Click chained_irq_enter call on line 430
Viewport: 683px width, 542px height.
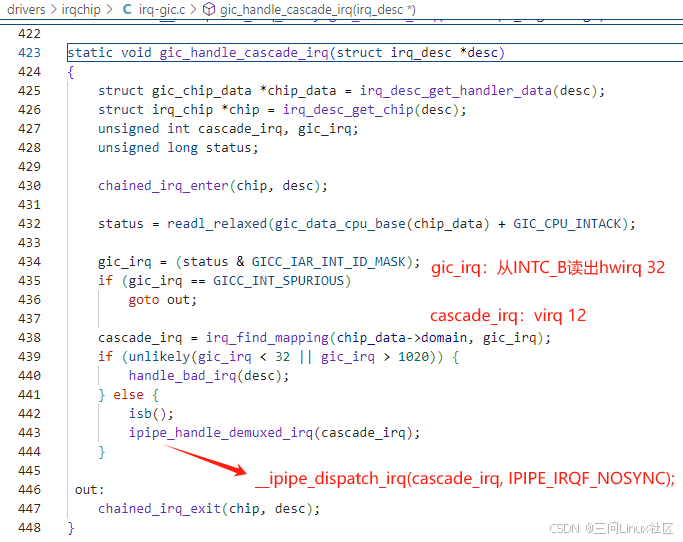pyautogui.click(x=163, y=186)
